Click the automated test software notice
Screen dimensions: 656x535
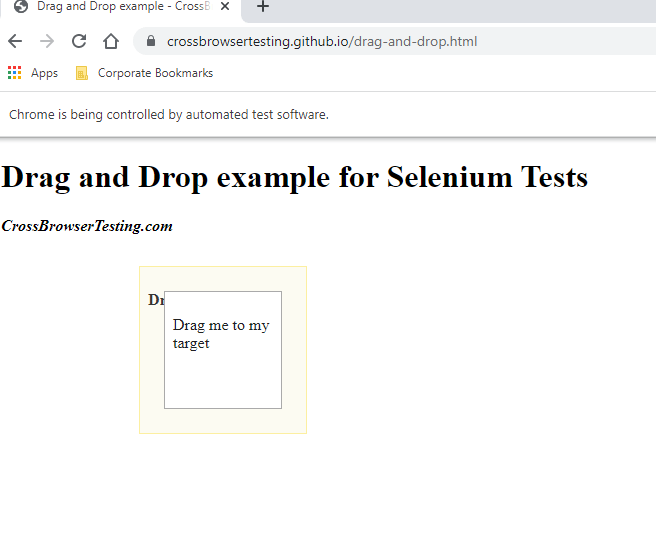click(168, 114)
